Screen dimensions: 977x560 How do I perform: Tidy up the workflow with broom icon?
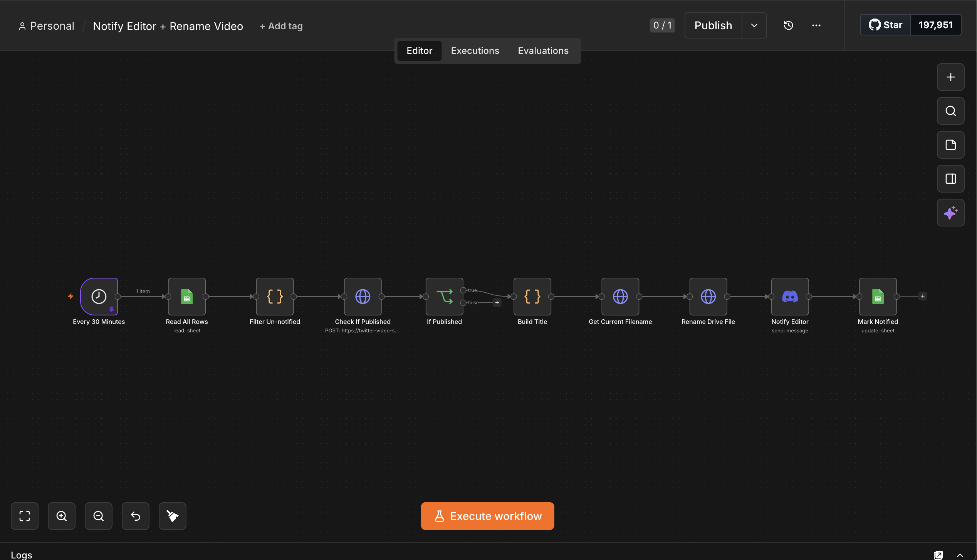[173, 516]
